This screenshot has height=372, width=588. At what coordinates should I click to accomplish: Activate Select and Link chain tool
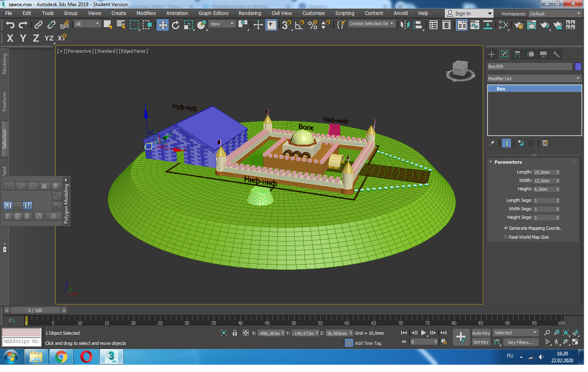tap(38, 24)
